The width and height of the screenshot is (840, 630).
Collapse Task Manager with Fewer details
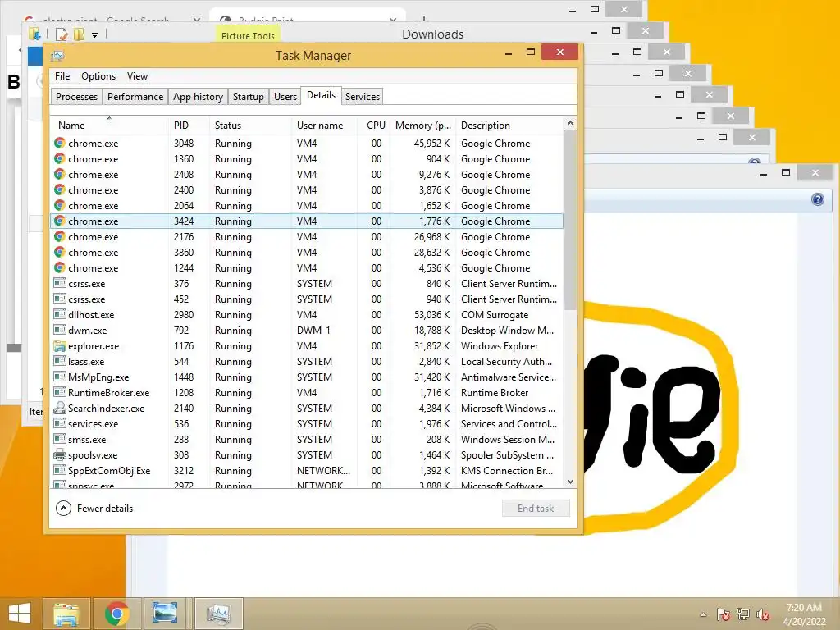(94, 509)
